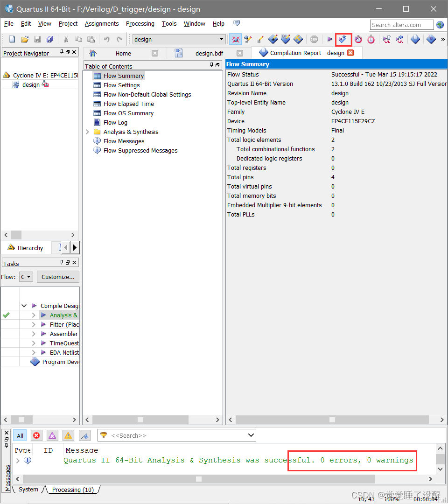Switch to the Home tab
The height and width of the screenshot is (504, 448).
coord(123,53)
